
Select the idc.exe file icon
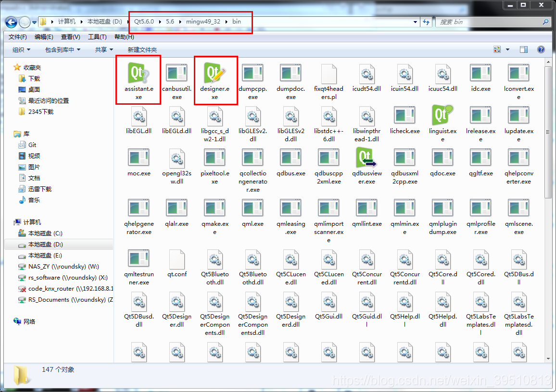tap(480, 73)
